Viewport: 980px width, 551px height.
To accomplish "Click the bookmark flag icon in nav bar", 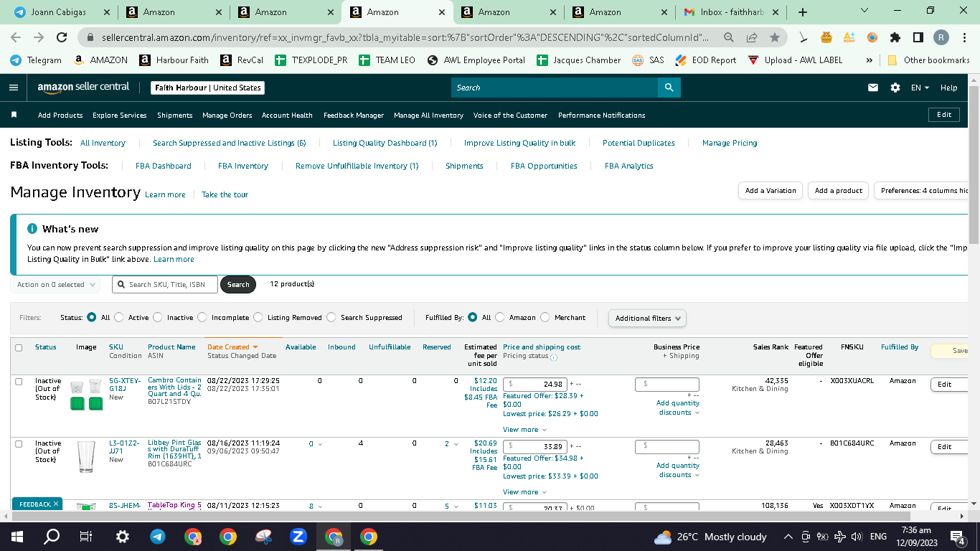I will coord(14,115).
